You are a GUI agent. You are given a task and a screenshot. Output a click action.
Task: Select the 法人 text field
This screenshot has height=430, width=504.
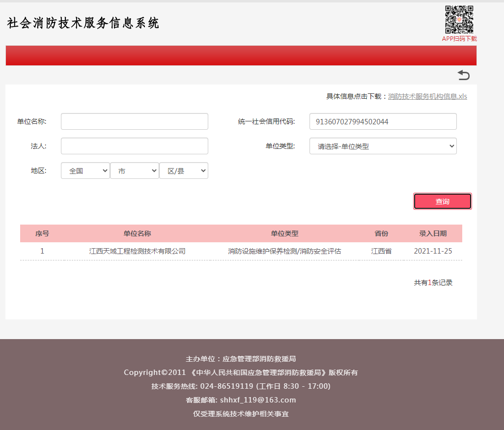click(x=135, y=146)
